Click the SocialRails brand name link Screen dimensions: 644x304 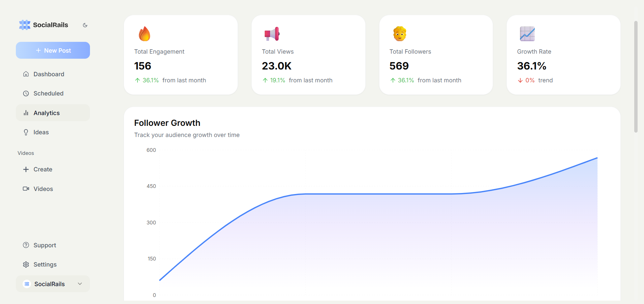51,25
